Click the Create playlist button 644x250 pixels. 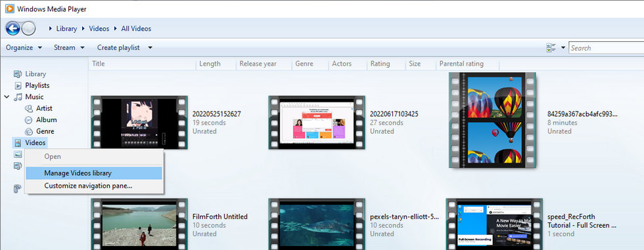pyautogui.click(x=118, y=47)
